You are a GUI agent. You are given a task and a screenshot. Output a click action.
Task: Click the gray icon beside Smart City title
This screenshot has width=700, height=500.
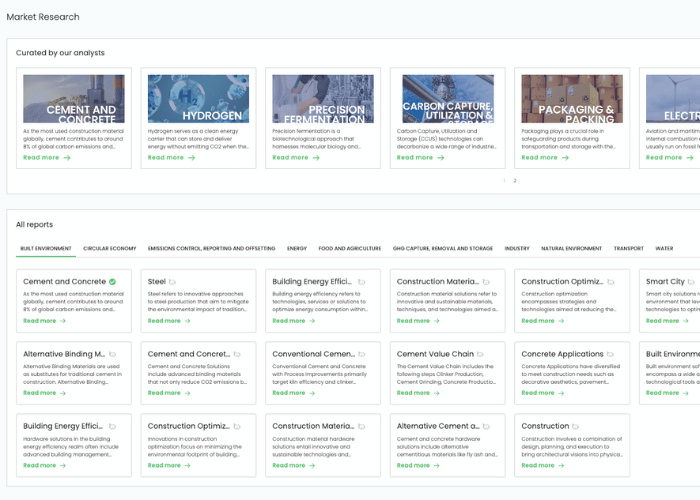(x=691, y=282)
